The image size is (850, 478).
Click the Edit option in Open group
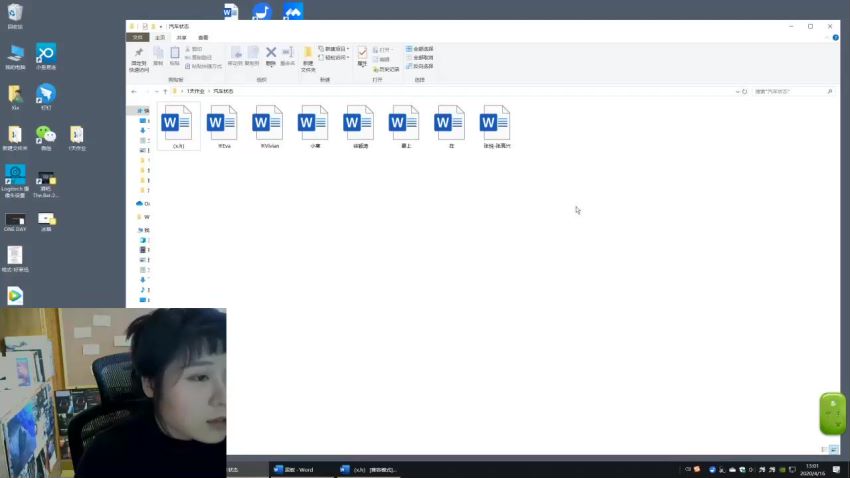(x=381, y=59)
